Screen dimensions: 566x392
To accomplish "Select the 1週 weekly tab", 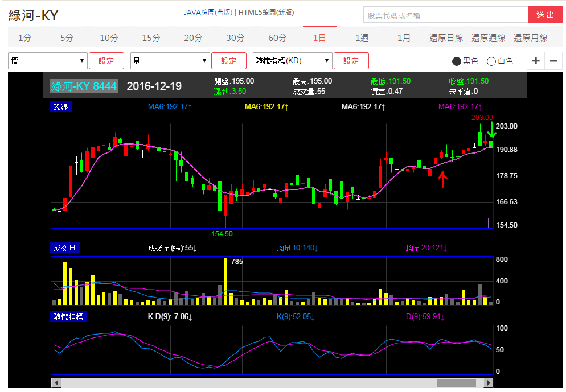I will 362,38.
